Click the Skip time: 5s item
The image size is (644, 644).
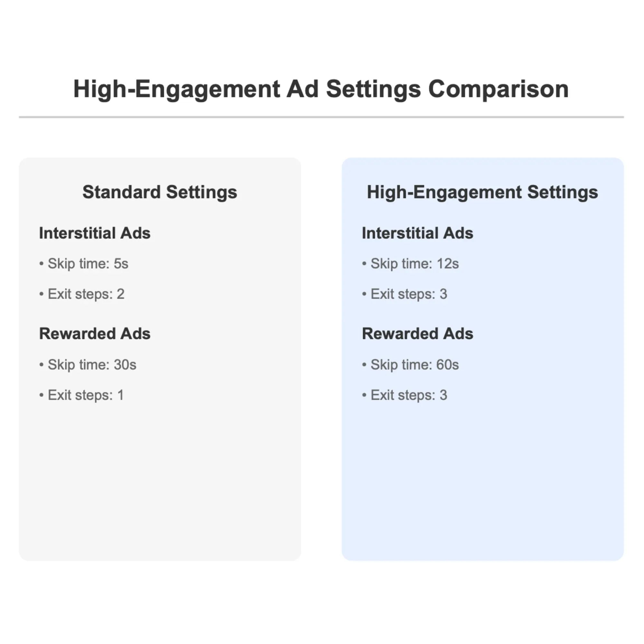(84, 264)
